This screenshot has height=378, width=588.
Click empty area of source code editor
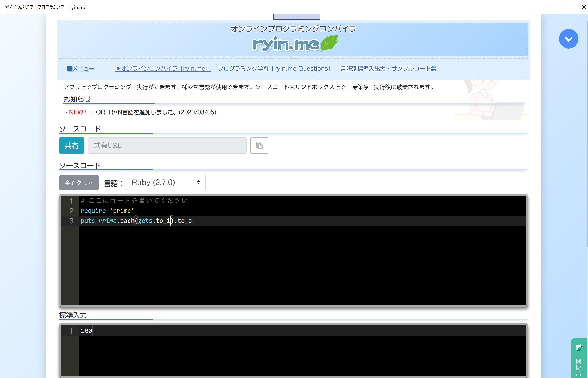coord(295,265)
